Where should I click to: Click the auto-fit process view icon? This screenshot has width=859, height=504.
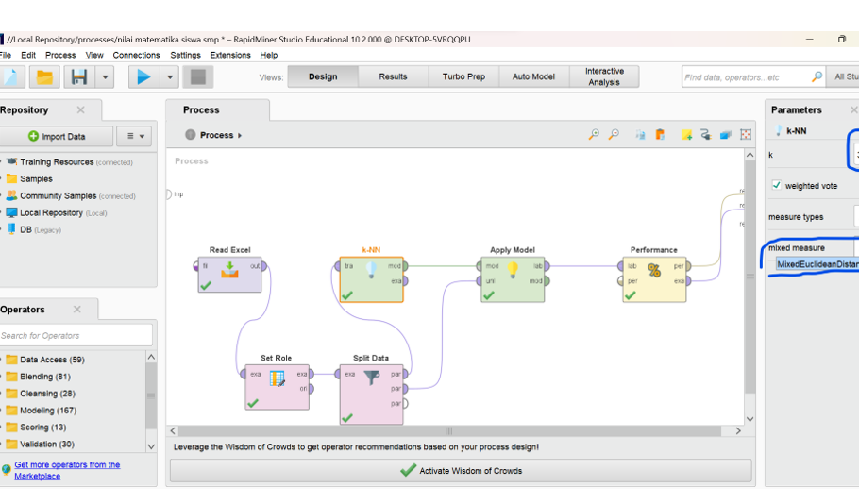click(x=746, y=135)
